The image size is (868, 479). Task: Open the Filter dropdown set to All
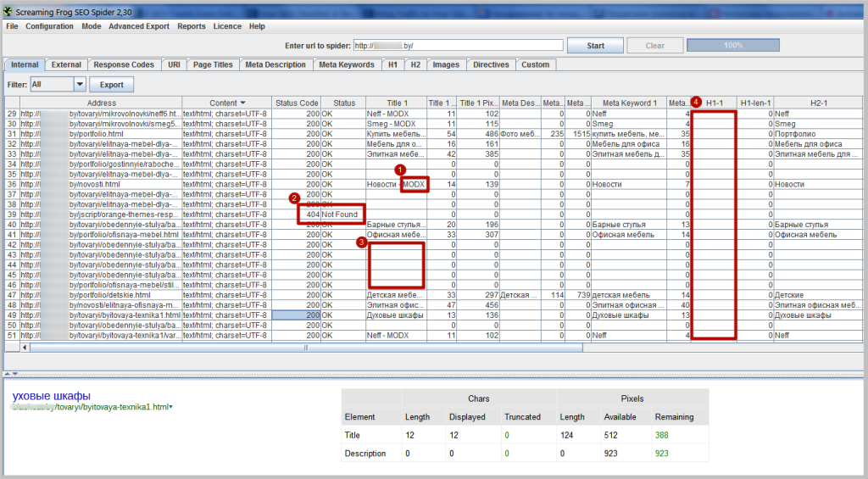pos(80,85)
